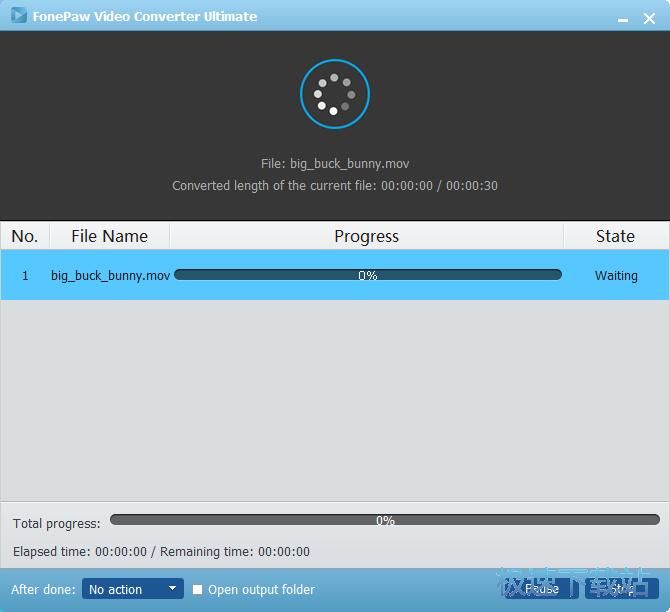670x612 pixels.
Task: Click the Total progress label
Action: (x=57, y=524)
